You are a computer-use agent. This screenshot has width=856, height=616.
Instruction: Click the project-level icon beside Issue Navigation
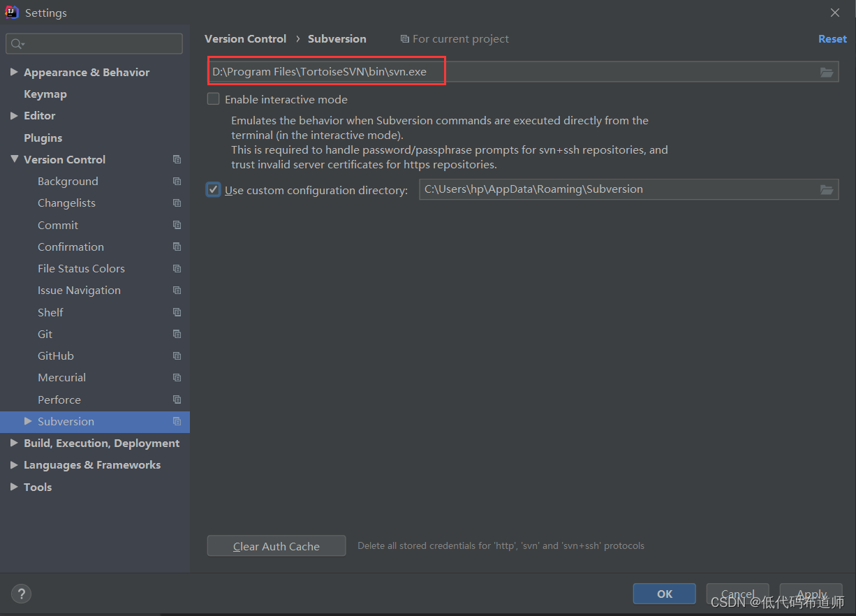177,290
